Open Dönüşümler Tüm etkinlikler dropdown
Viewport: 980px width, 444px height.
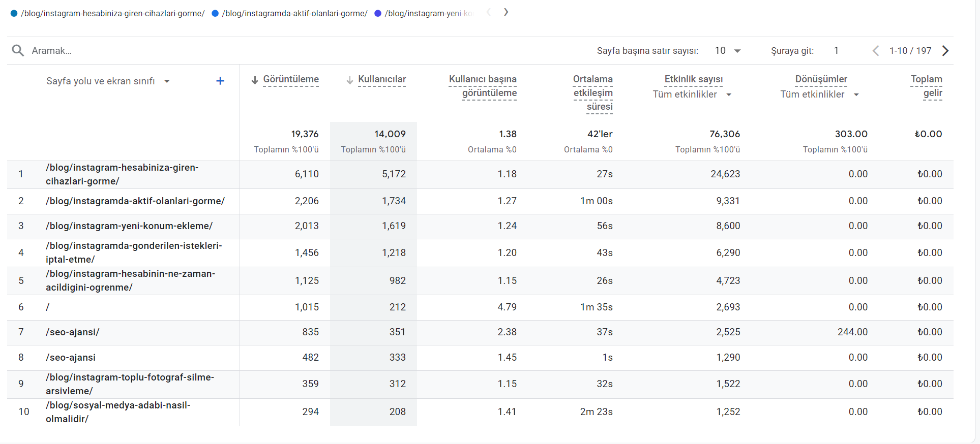[x=820, y=94]
